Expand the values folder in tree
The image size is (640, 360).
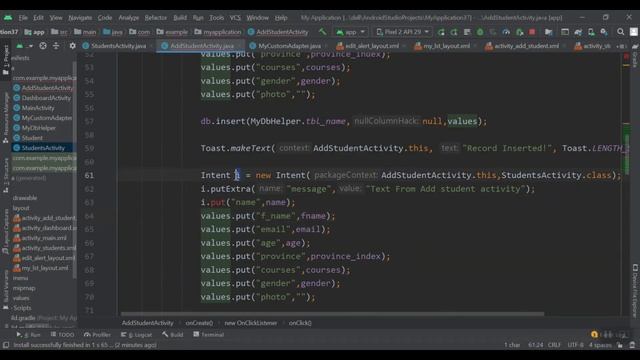pos(21,298)
